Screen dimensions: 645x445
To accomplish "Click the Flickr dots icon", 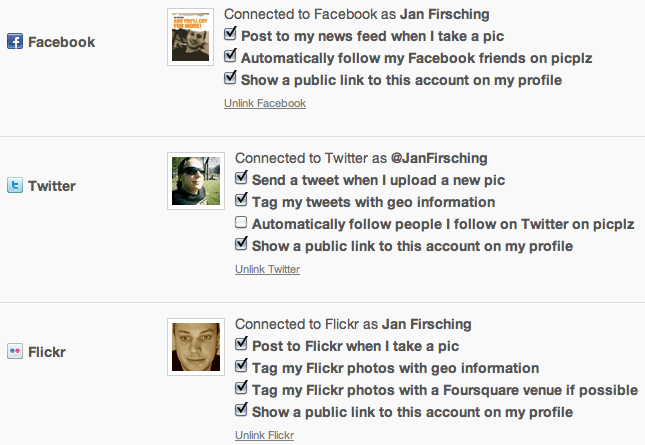I will pyautogui.click(x=15, y=352).
